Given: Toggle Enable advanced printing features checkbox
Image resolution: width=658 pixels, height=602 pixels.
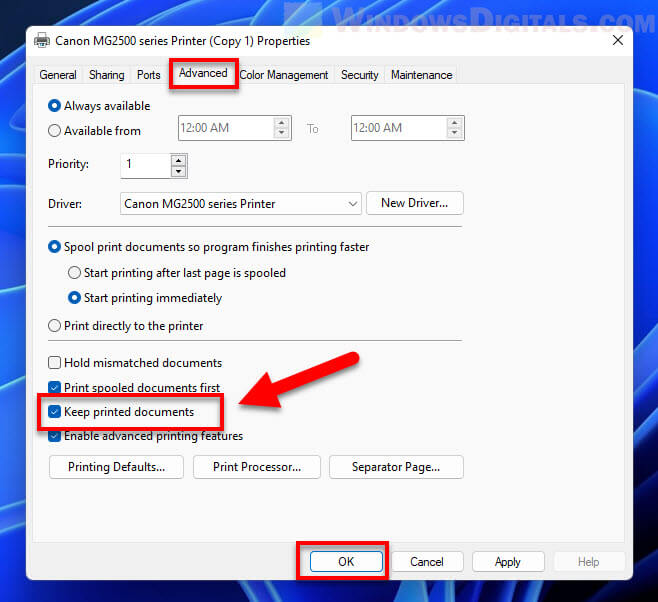Looking at the screenshot, I should click(55, 436).
